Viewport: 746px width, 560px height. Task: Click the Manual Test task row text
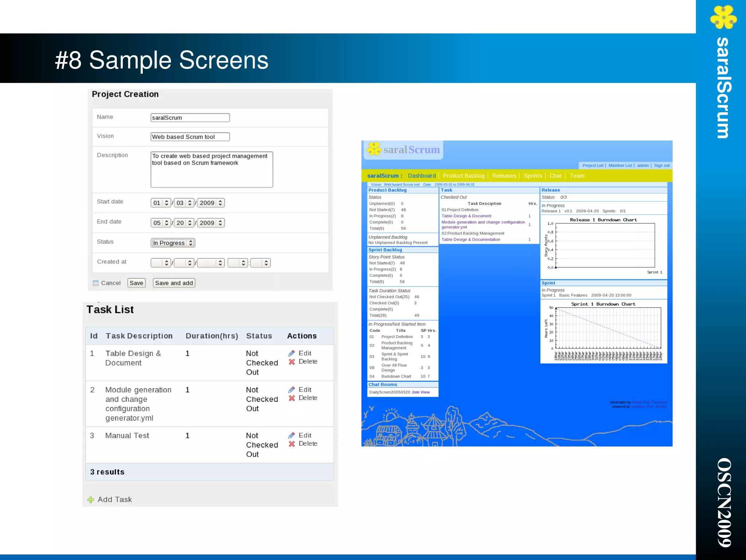pos(127,436)
